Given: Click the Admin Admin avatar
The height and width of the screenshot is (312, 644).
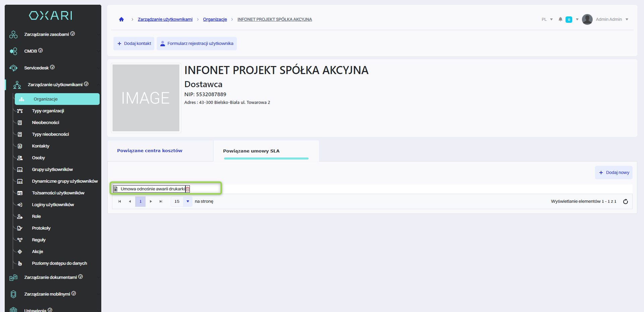Looking at the screenshot, I should pyautogui.click(x=587, y=19).
